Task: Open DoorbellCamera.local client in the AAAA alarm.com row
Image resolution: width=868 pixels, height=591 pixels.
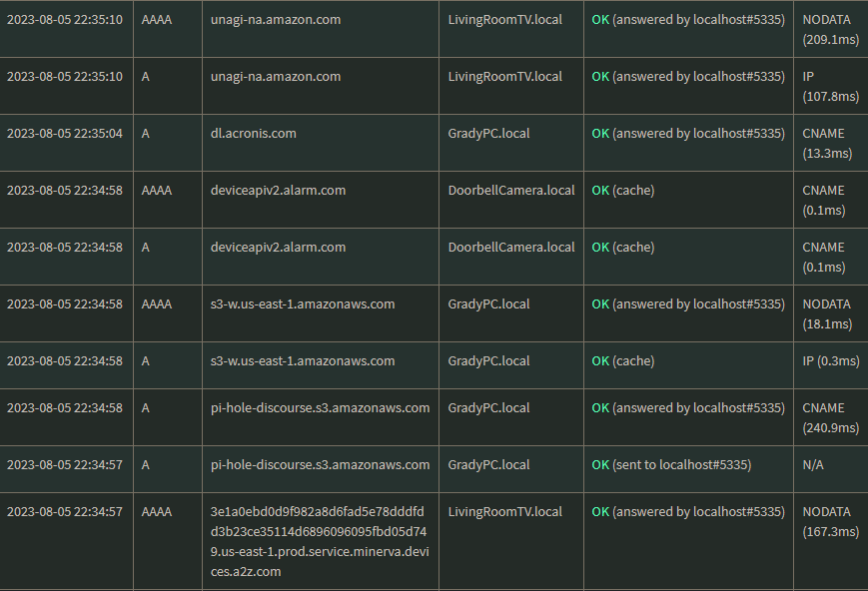Action: pos(511,191)
